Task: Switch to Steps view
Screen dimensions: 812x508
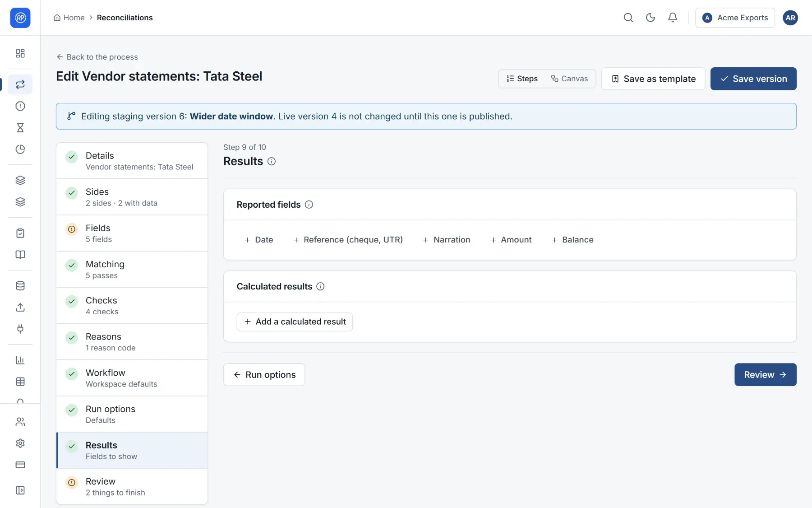Action: tap(522, 79)
